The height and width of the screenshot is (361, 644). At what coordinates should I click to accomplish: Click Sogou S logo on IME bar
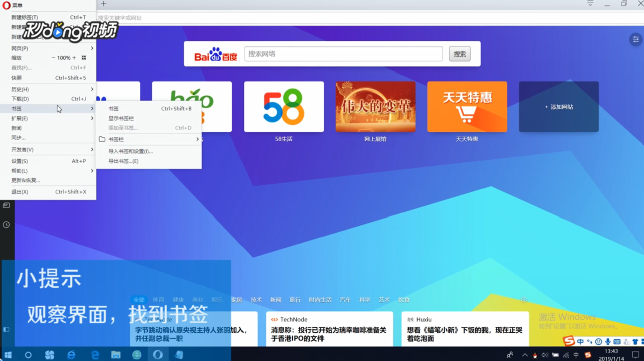pos(569,341)
